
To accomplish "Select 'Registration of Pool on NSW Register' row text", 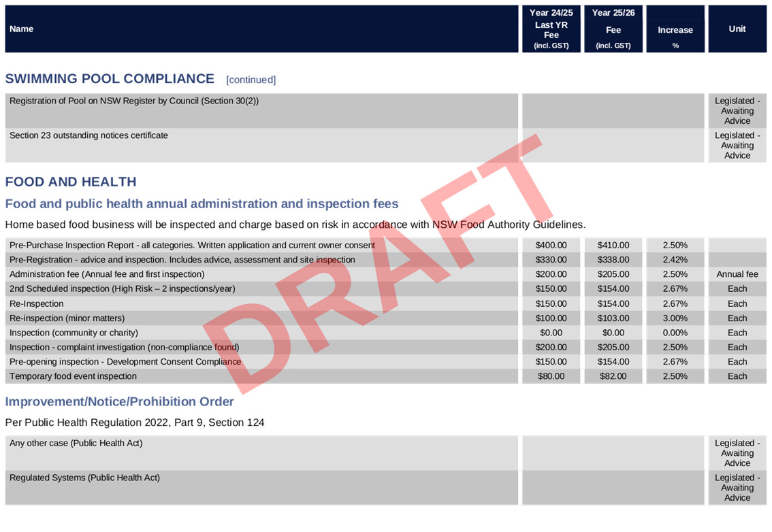I will [x=134, y=101].
